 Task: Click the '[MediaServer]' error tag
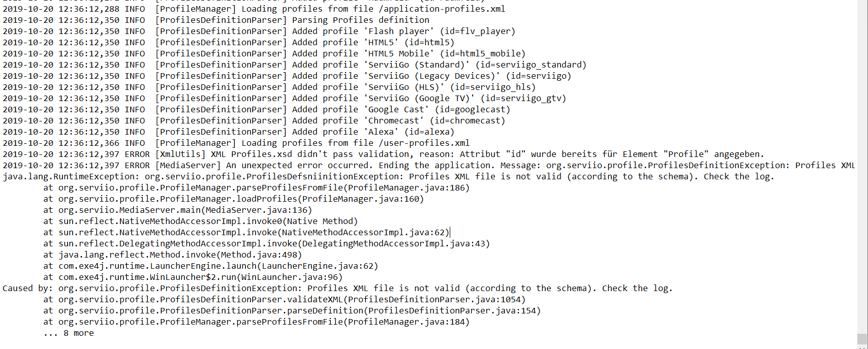pos(188,166)
